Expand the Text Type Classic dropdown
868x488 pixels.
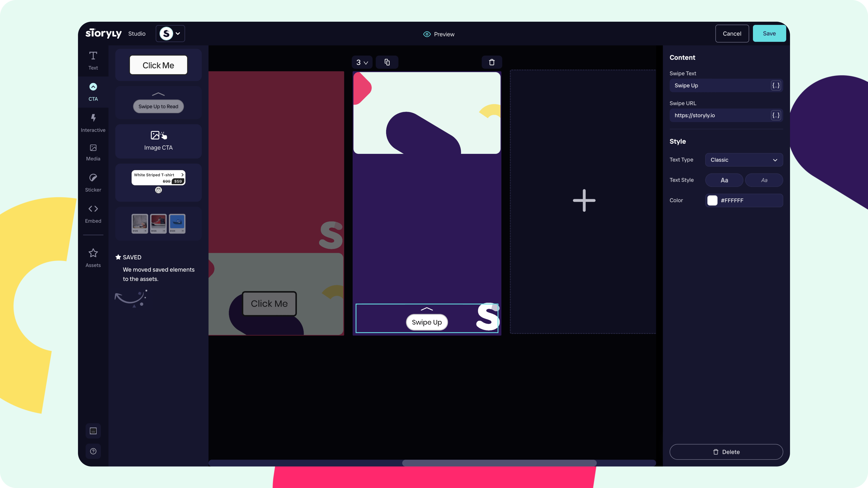744,160
